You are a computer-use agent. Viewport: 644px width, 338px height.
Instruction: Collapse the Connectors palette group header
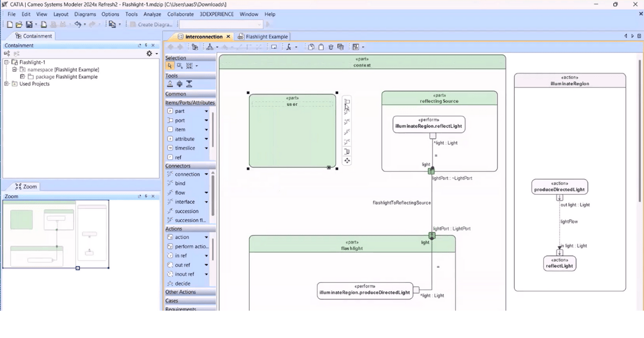tap(190, 166)
